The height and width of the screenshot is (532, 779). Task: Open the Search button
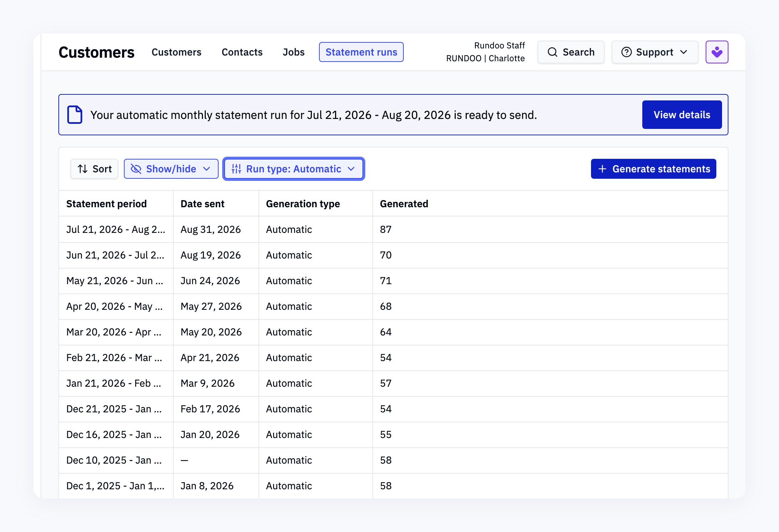tap(571, 52)
